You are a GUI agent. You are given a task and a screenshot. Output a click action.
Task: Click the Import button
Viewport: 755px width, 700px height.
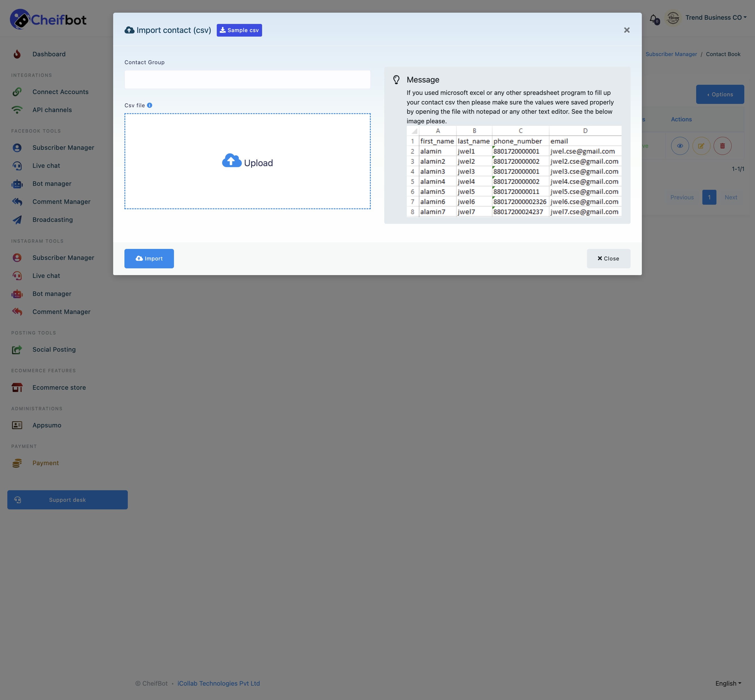(149, 258)
